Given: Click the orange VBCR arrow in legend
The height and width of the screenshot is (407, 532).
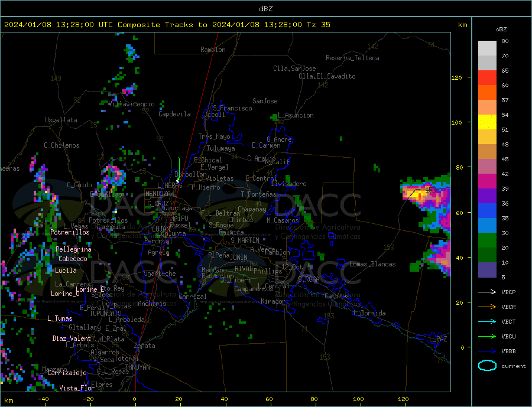Looking at the screenshot, I should tap(487, 307).
